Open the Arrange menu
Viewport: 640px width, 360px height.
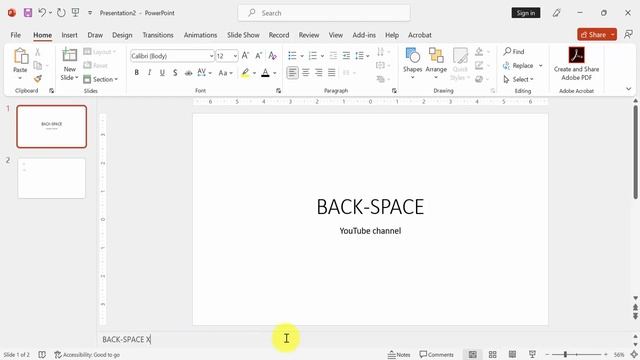tap(436, 63)
